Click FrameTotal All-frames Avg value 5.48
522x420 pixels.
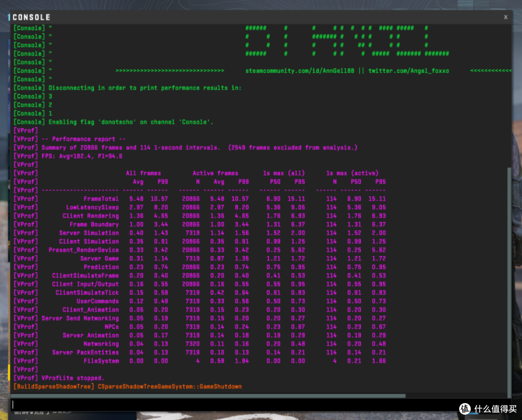[136, 199]
